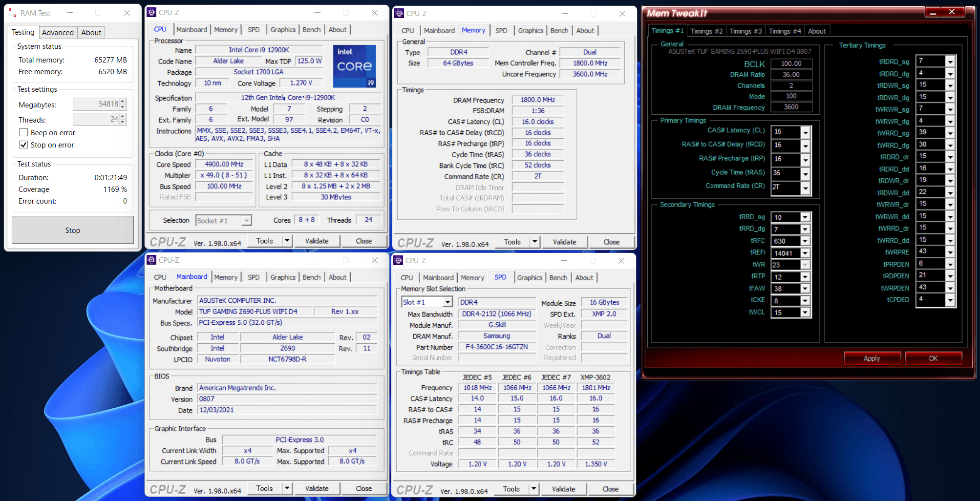
Task: Open tWCL dropdown showing 15
Action: [x=805, y=313]
